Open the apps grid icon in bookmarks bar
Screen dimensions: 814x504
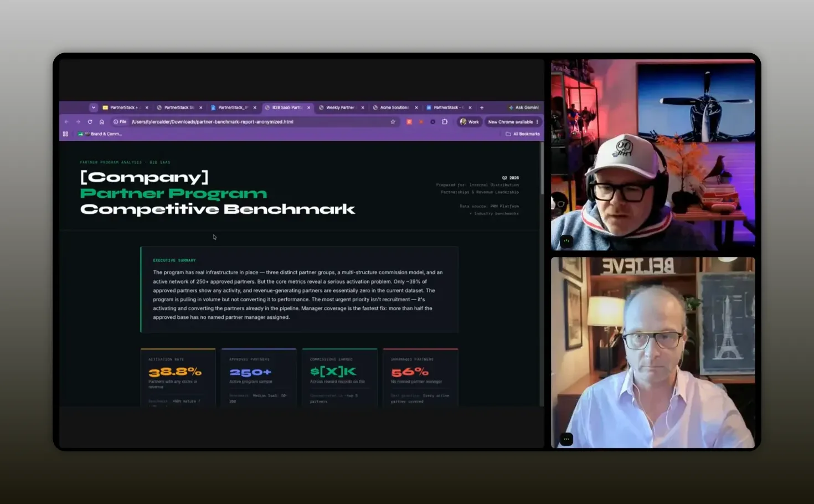pos(65,134)
